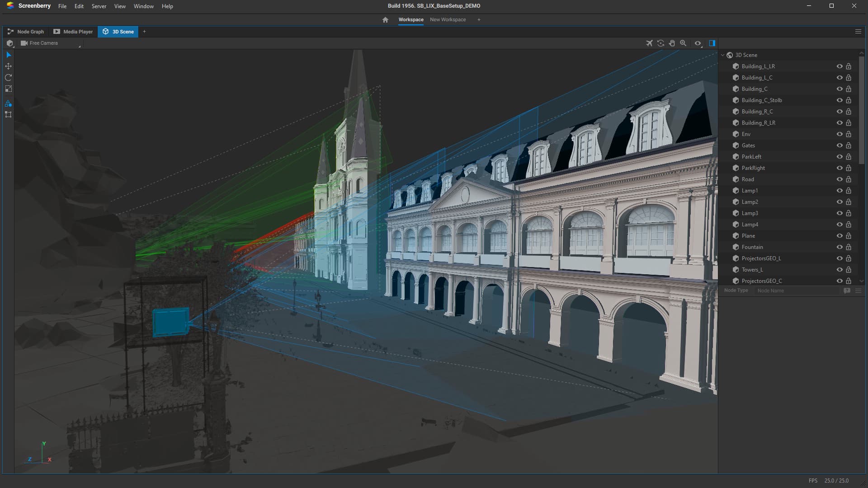The height and width of the screenshot is (488, 868).
Task: Toggle the side panel layout icon
Action: pos(712,43)
